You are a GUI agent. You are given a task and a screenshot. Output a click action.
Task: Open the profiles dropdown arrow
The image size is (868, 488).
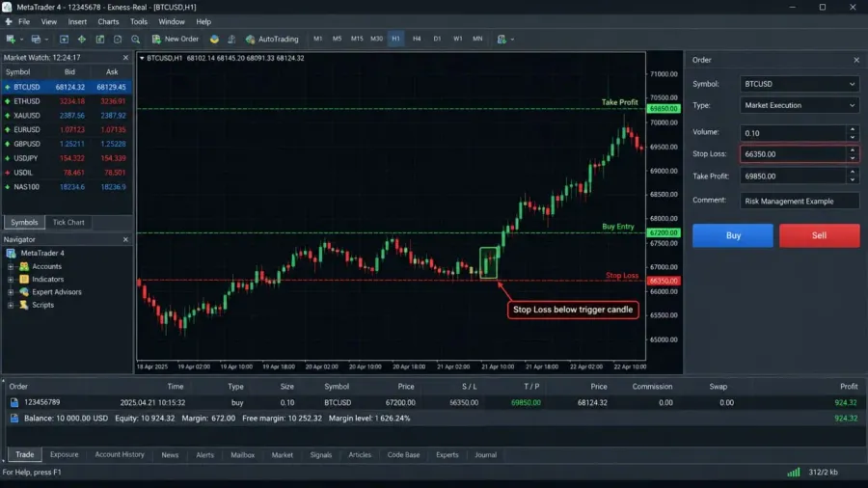(x=46, y=40)
